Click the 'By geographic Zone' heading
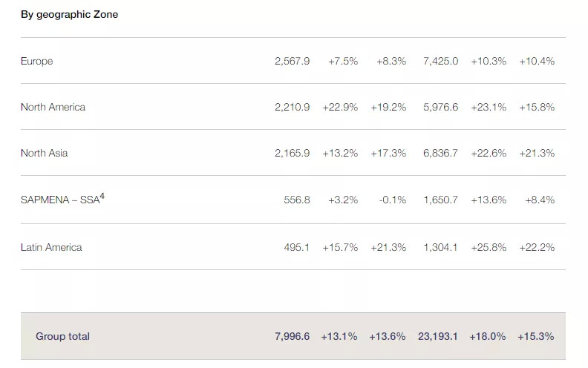This screenshot has height=368, width=588. click(69, 15)
